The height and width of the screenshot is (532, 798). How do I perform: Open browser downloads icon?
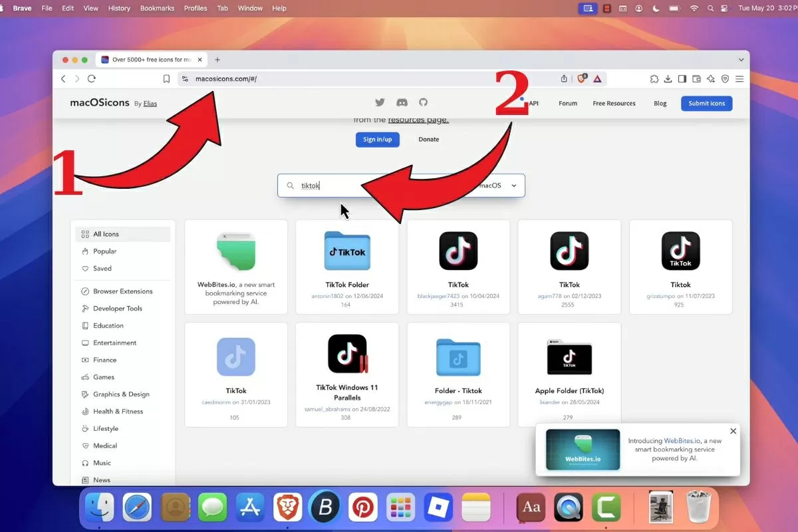(668, 78)
